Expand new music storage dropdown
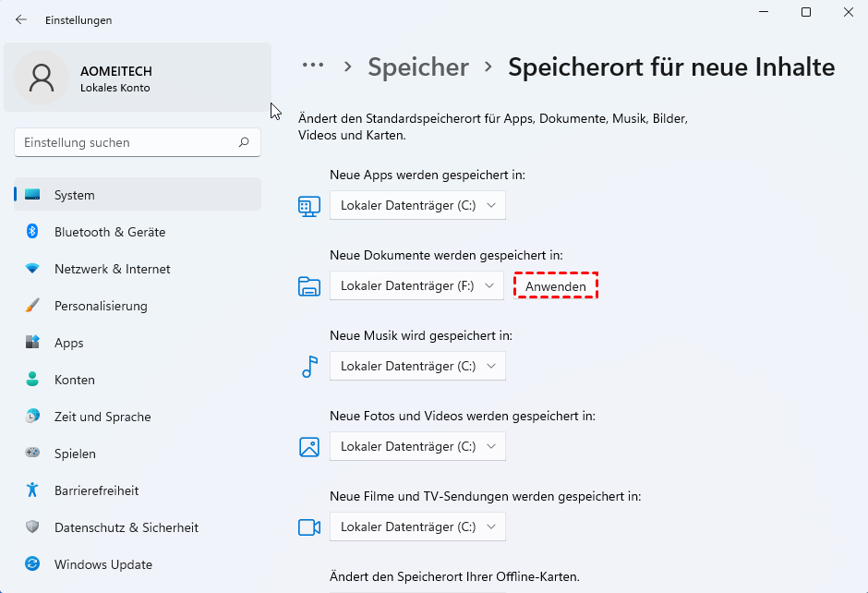This screenshot has width=868, height=593. [x=417, y=366]
